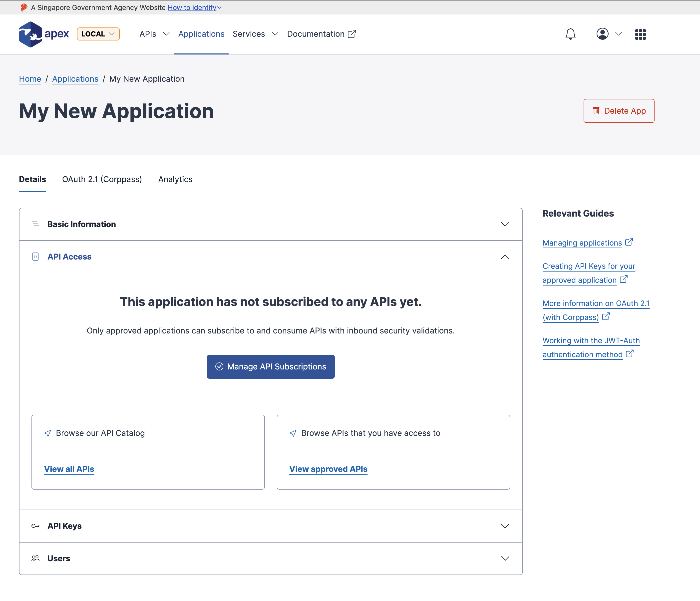This screenshot has height=601, width=700.
Task: Click the apex logo icon
Action: click(30, 34)
